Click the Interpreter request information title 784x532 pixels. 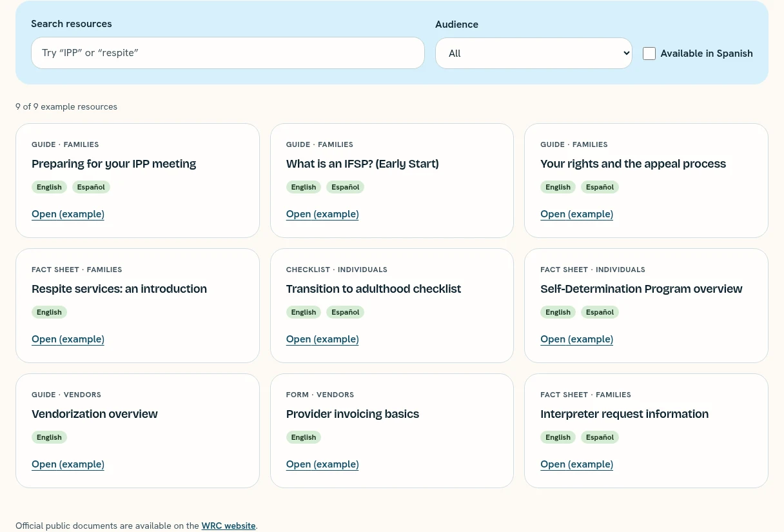624,414
